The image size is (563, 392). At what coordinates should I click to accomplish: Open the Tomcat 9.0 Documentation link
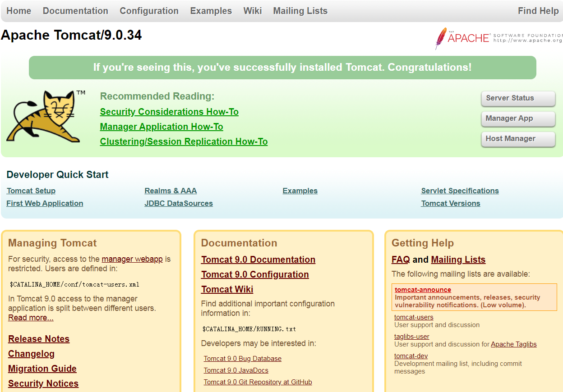258,260
